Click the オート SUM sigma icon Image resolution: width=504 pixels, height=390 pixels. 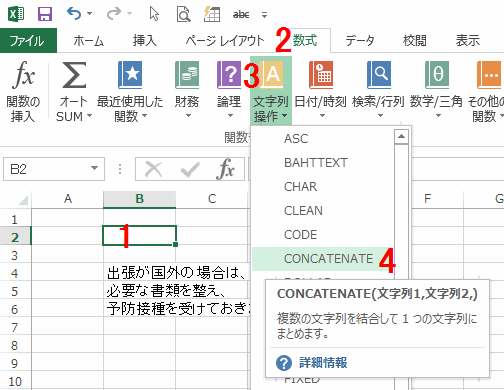[74, 75]
